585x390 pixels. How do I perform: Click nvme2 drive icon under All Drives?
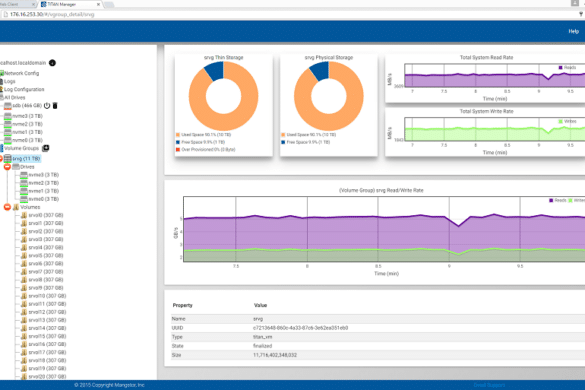coord(7,124)
